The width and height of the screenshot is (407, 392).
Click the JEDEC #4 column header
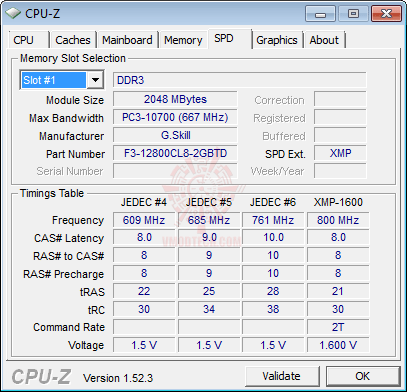(x=144, y=202)
